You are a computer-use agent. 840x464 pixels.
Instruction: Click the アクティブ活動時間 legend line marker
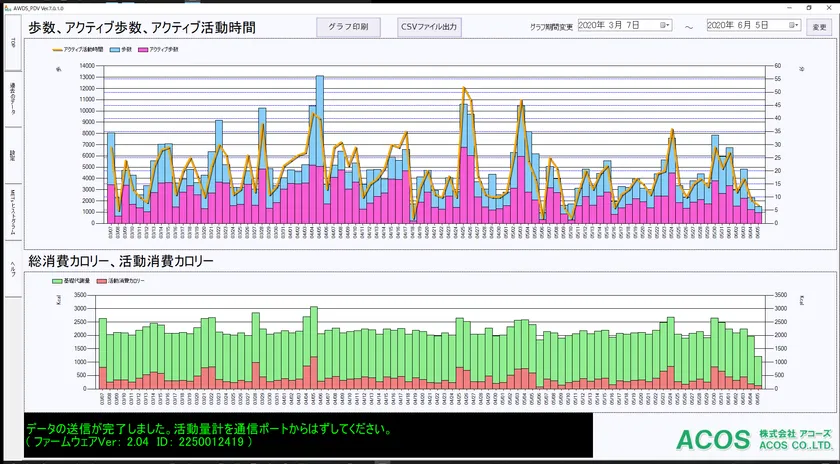coord(56,48)
